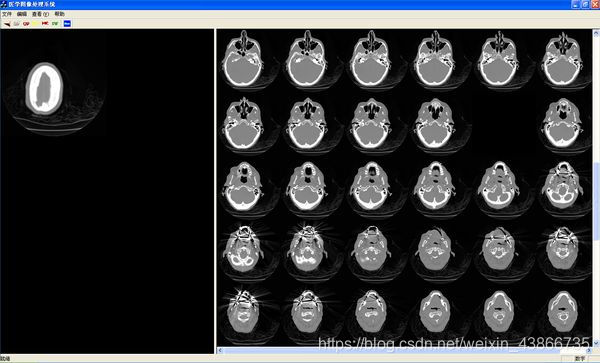Maximize the medical imaging window
Image resolution: width=600 pixels, height=363 pixels.
point(585,5)
